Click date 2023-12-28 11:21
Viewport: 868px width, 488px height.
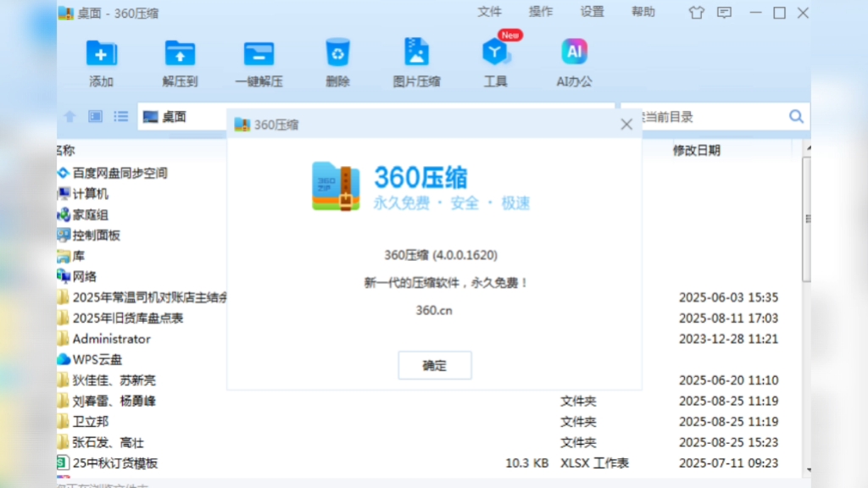click(x=728, y=339)
